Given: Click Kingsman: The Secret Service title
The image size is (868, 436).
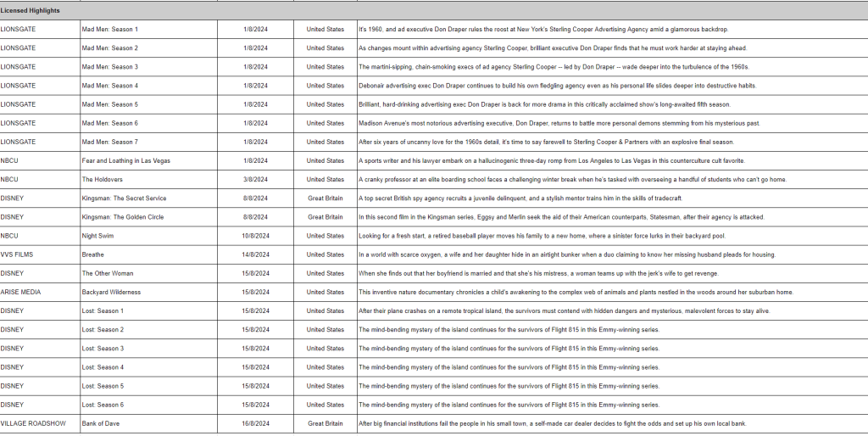Looking at the screenshot, I should tap(124, 198).
